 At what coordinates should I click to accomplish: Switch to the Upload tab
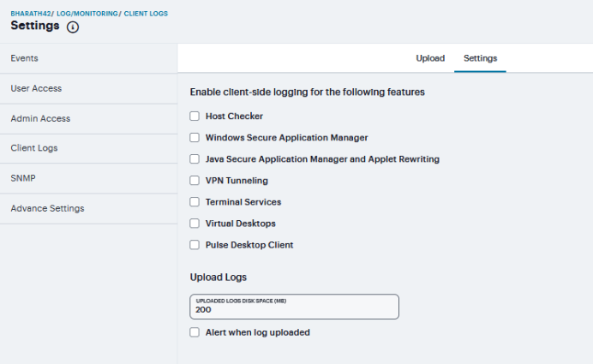(430, 58)
